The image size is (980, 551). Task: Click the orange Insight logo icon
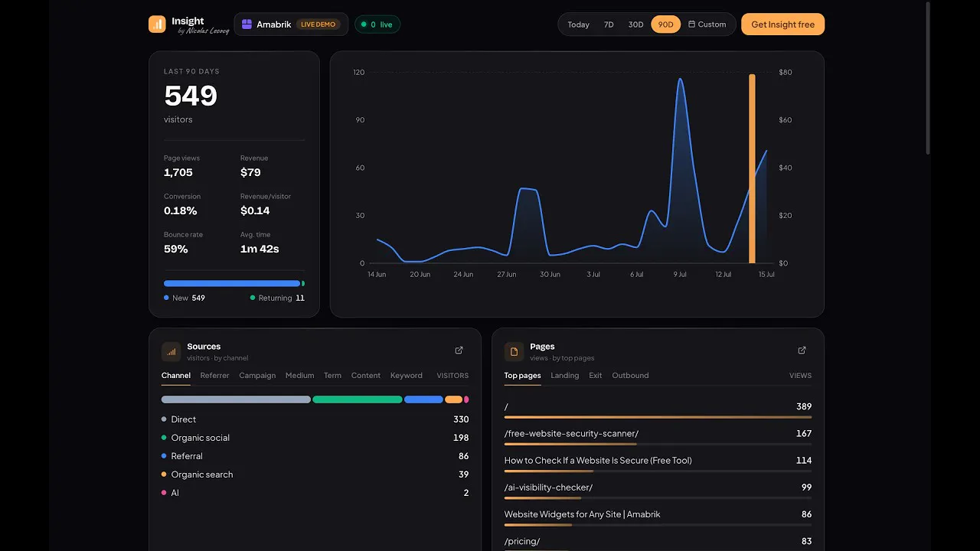[157, 24]
